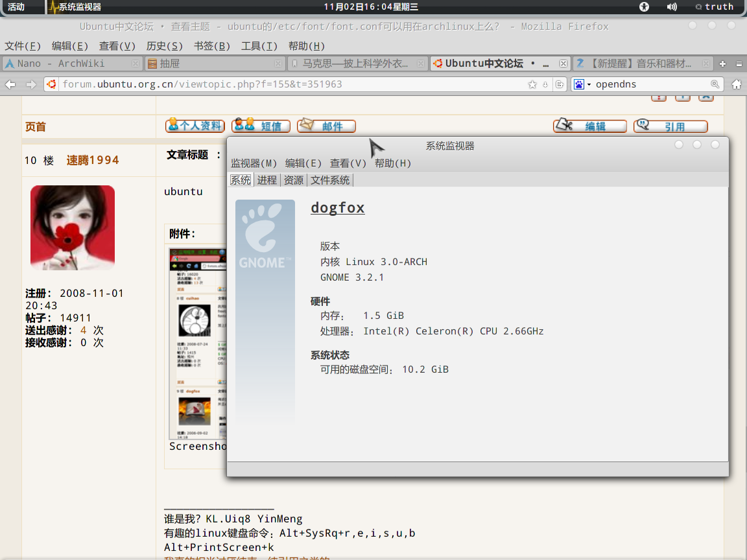Viewport: 747px width, 560px height.
Task: Click the Ubuntu site identity icon
Action: [51, 84]
